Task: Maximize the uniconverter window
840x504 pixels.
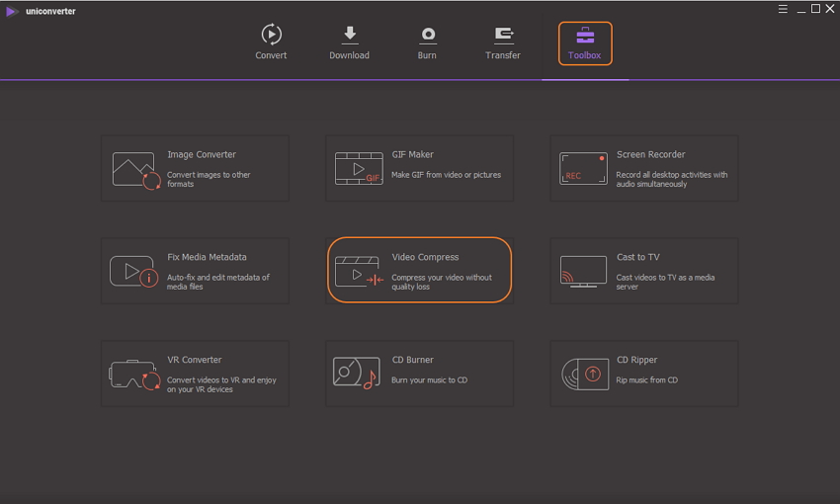Action: pyautogui.click(x=816, y=9)
